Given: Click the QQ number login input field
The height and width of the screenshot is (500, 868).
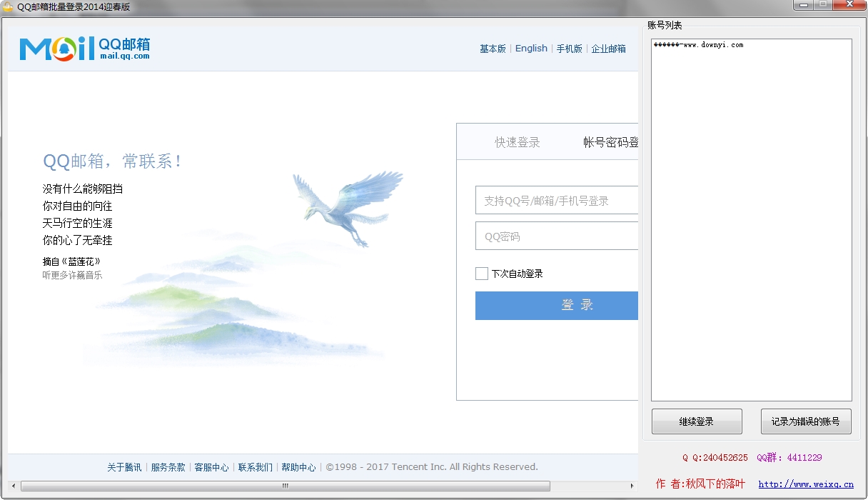Looking at the screenshot, I should 557,200.
